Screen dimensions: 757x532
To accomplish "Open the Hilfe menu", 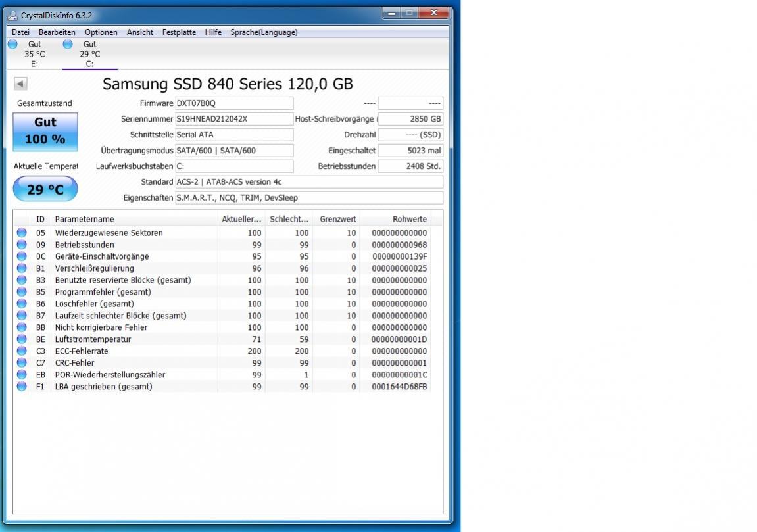I will [213, 32].
